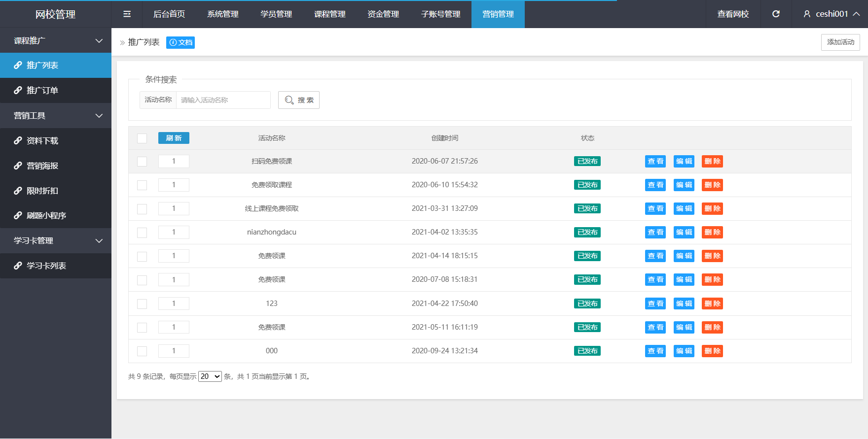View the 线上课程免费领取 activity
This screenshot has width=868, height=439.
(x=655, y=208)
